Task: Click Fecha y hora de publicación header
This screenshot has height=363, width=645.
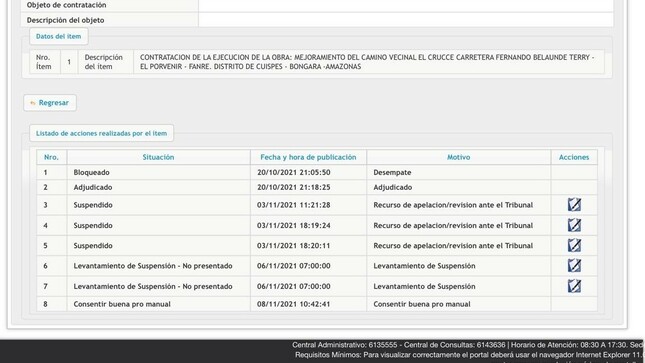Action: (x=308, y=157)
